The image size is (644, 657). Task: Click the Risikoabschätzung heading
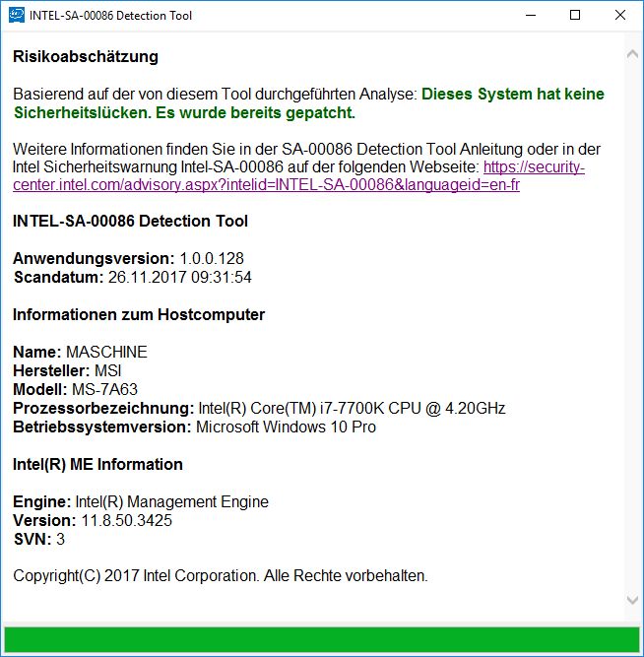coord(86,56)
